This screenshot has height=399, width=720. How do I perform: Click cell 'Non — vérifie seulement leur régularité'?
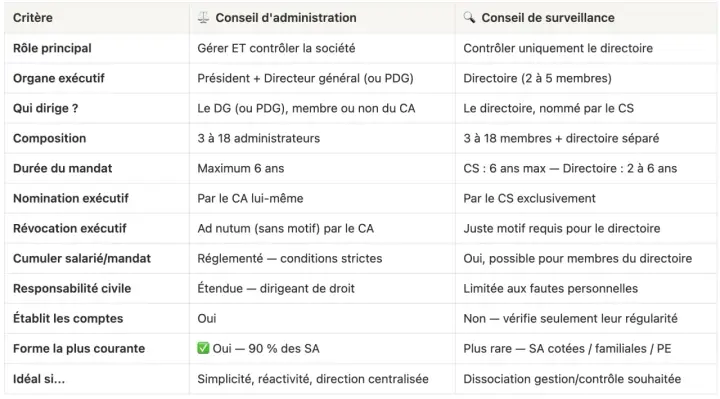coord(570,319)
